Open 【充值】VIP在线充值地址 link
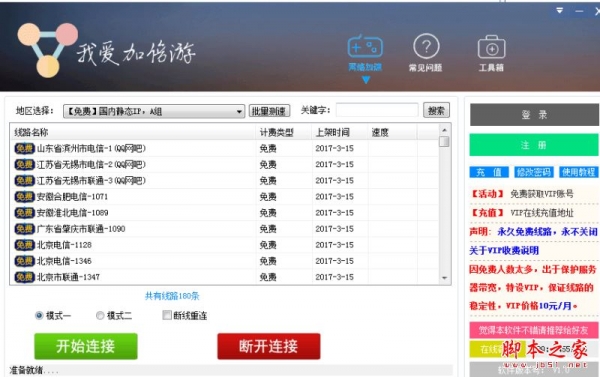 522,213
